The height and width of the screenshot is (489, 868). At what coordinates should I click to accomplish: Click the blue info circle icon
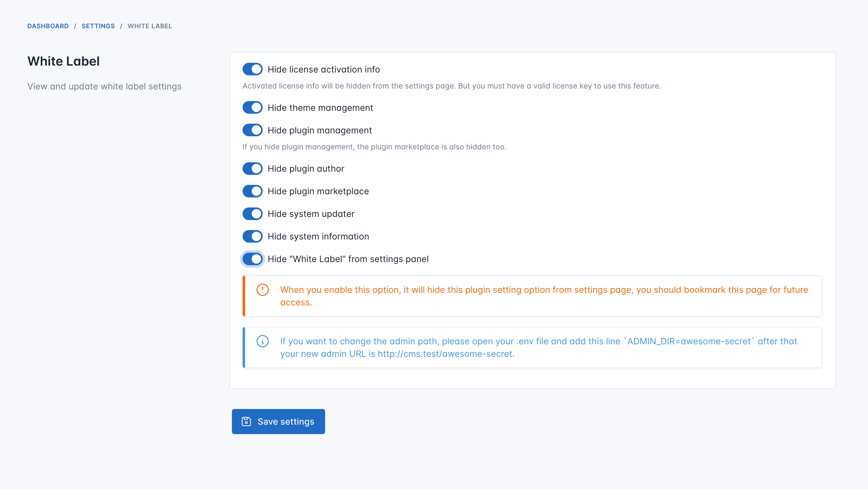(262, 341)
